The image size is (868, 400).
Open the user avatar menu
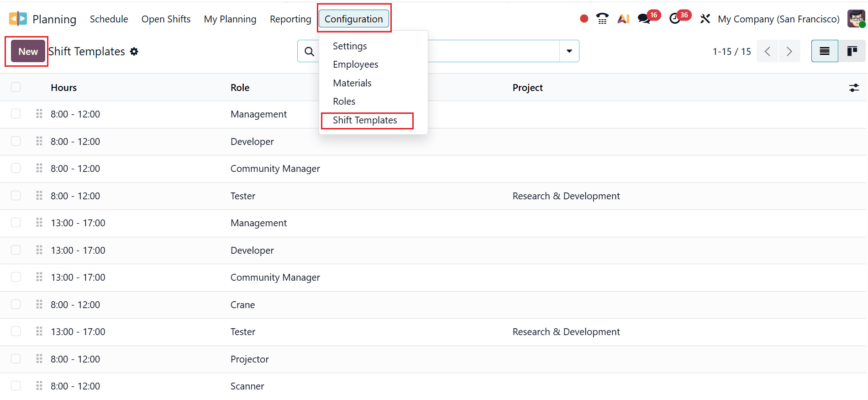click(x=856, y=19)
